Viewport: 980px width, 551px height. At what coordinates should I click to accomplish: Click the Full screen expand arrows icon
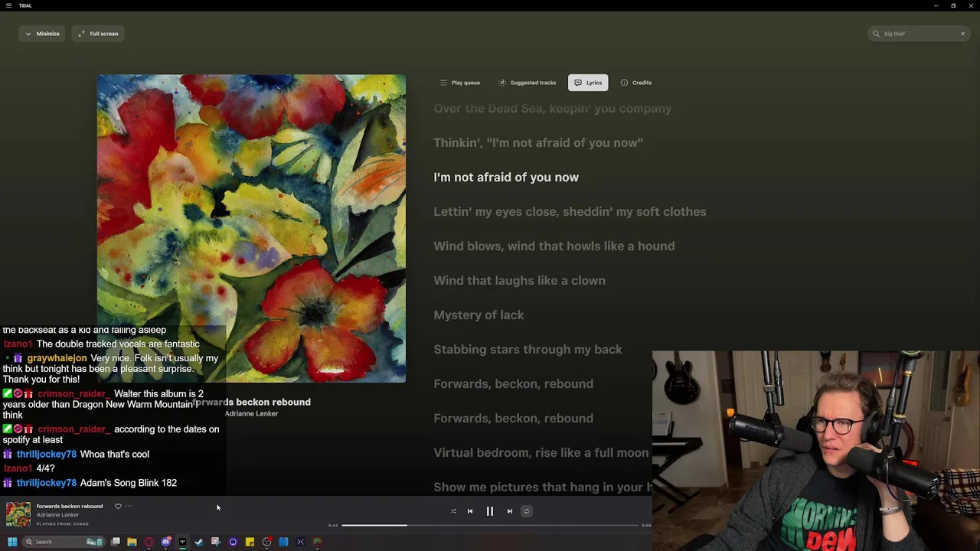pyautogui.click(x=81, y=34)
